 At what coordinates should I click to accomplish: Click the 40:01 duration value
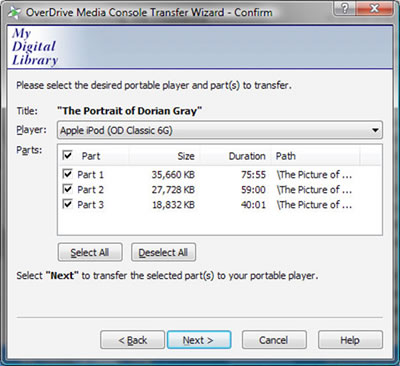click(x=253, y=204)
